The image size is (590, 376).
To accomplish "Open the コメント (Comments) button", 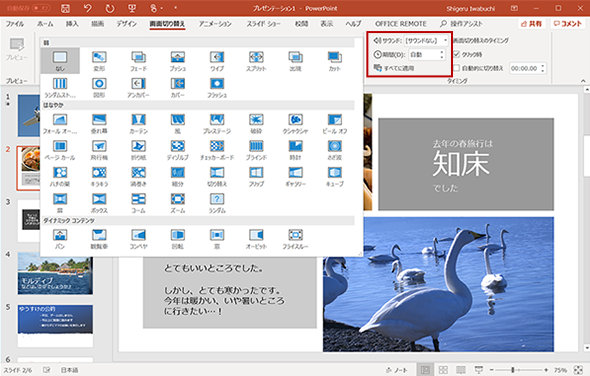I will coord(568,24).
